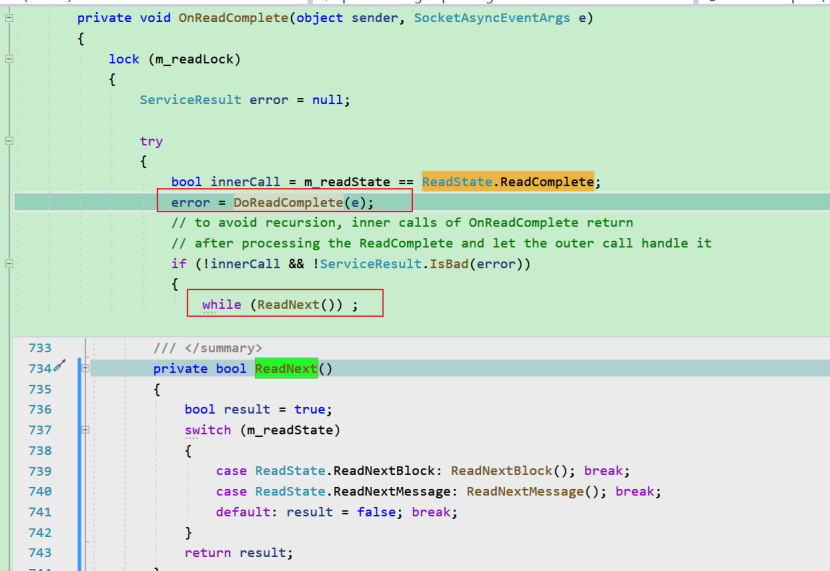Click line number 733
This screenshot has height=571, width=830.
click(x=40, y=348)
